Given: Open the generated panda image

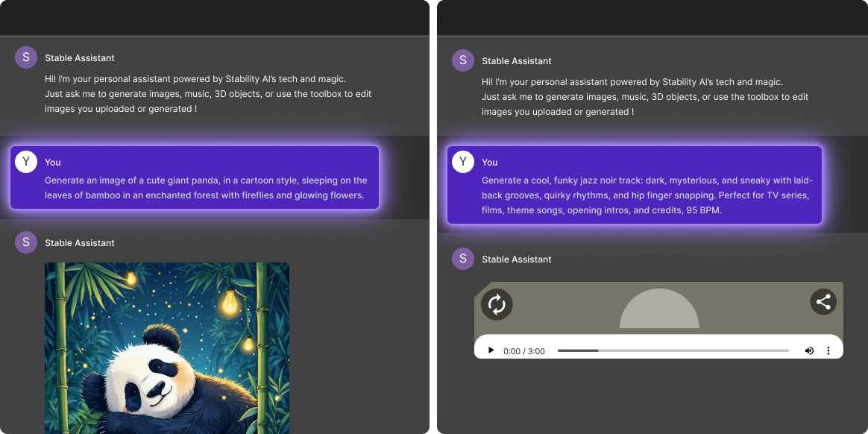Looking at the screenshot, I should pos(167,348).
